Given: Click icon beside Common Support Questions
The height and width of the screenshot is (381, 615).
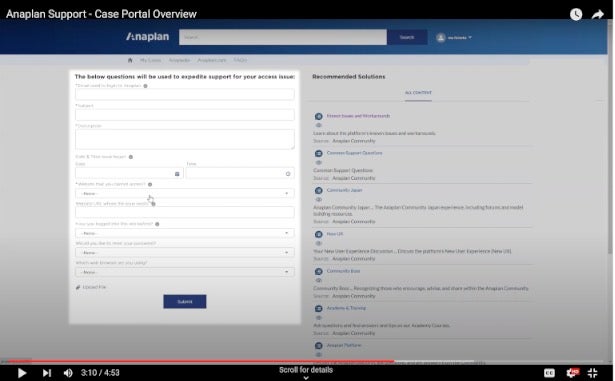Looking at the screenshot, I should tap(318, 153).
